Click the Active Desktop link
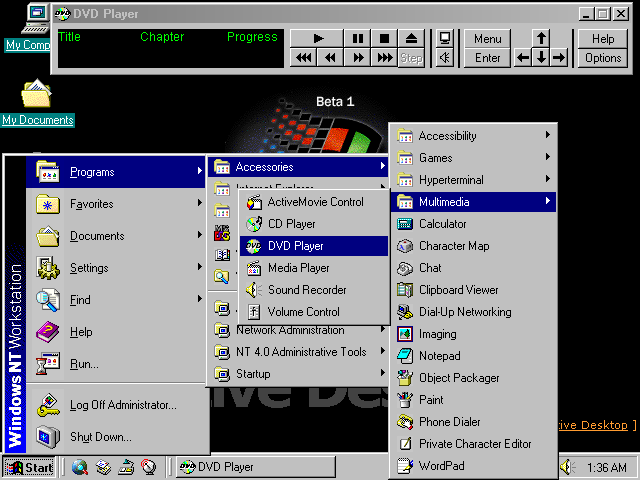 pos(592,425)
